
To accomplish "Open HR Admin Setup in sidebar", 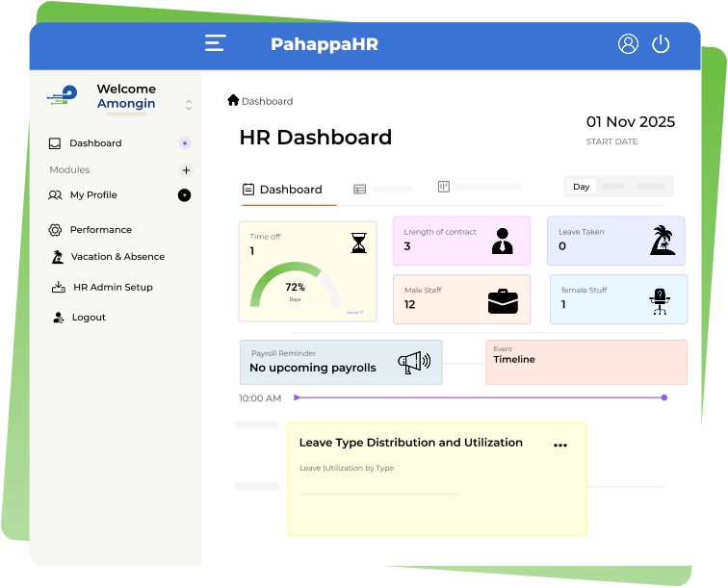I will pyautogui.click(x=112, y=287).
